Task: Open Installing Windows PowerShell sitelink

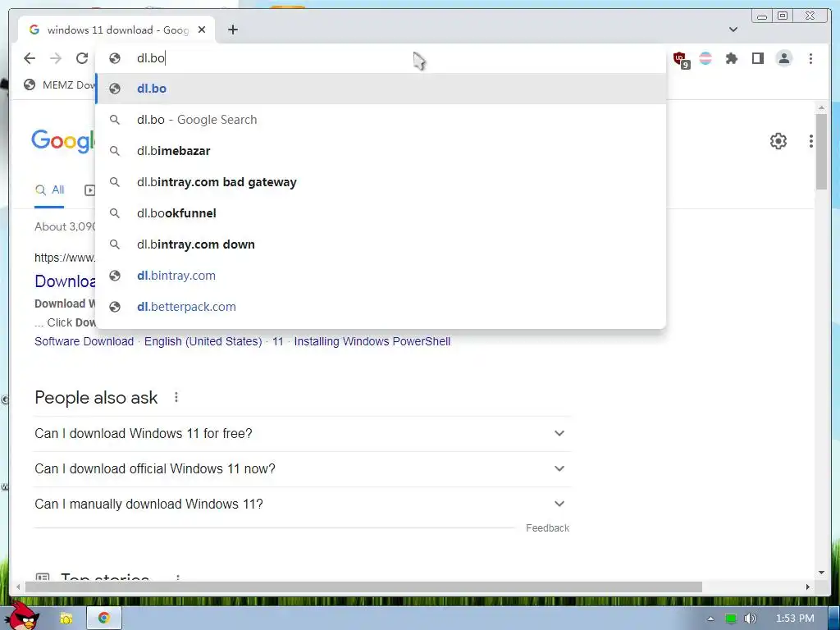Action: click(372, 341)
